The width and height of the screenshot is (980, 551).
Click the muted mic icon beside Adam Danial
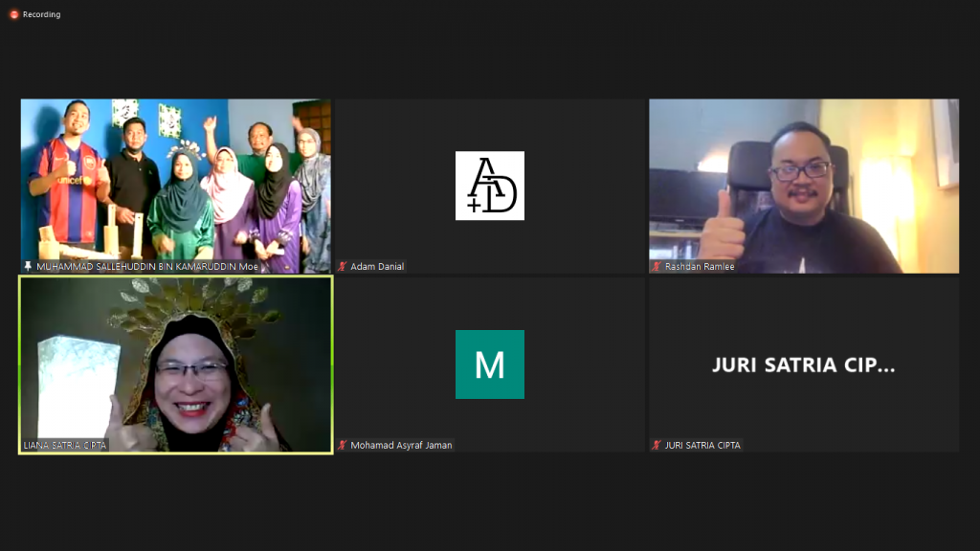[342, 267]
